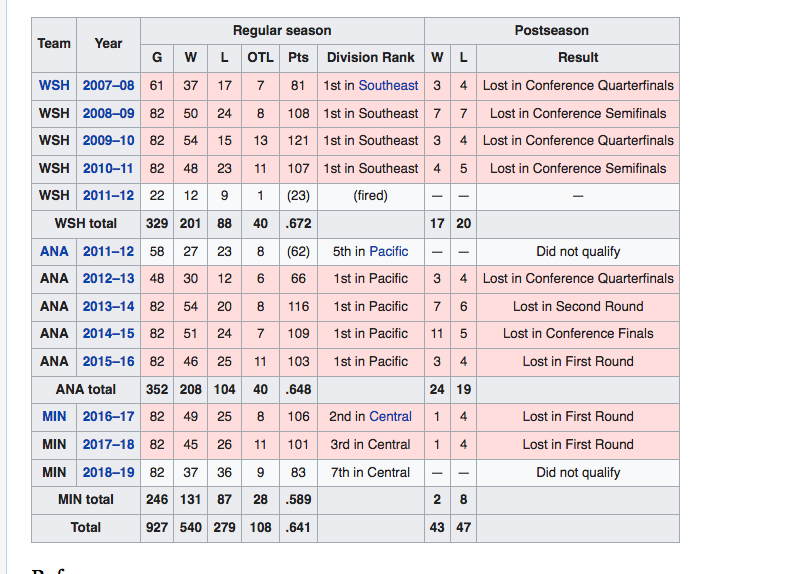794x574 pixels.
Task: Click 'Did not qualify' in ANA 2011–12 row
Action: [578, 252]
